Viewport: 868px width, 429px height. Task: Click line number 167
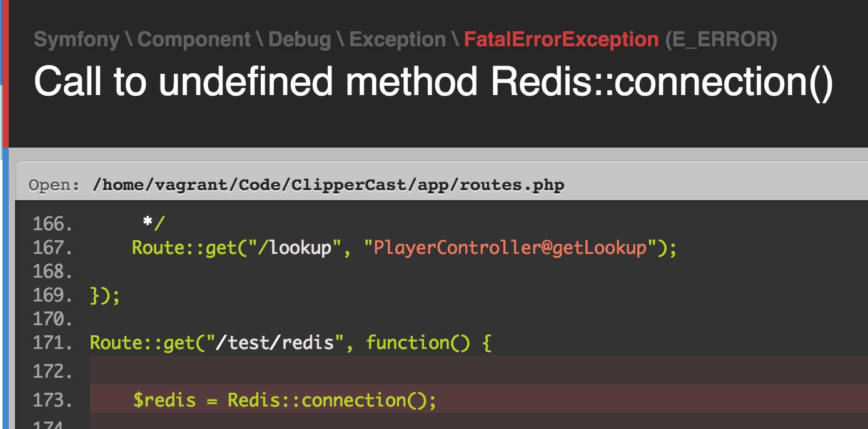click(51, 248)
